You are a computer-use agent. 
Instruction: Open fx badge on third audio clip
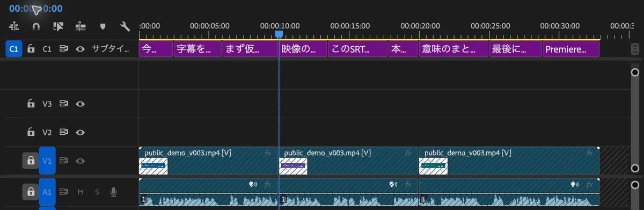click(589, 184)
